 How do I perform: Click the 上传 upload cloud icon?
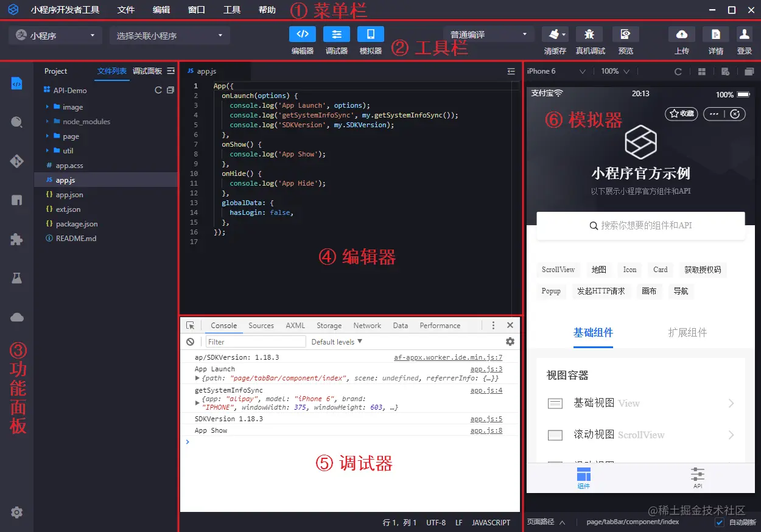click(682, 34)
